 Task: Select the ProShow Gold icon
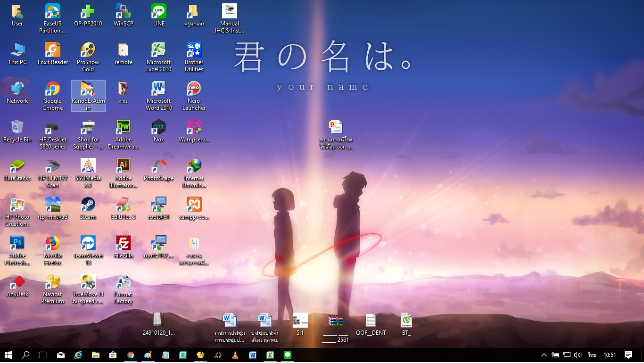[x=88, y=57]
